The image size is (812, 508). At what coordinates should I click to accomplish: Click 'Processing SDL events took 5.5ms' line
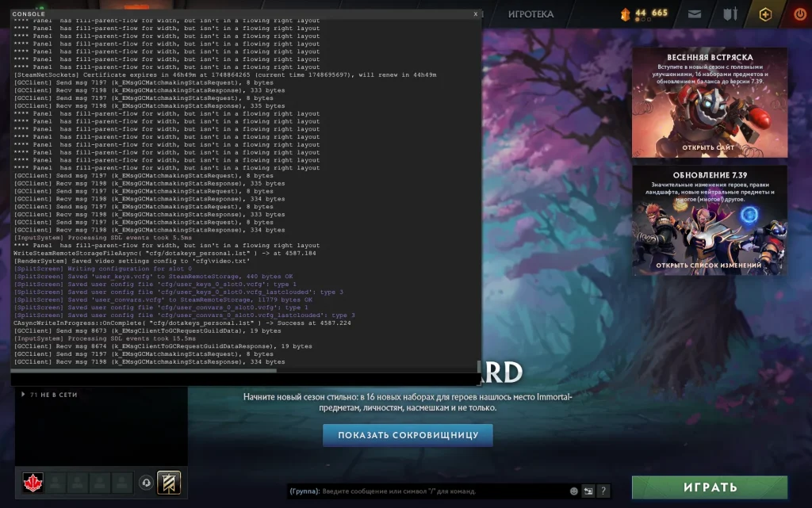102,238
